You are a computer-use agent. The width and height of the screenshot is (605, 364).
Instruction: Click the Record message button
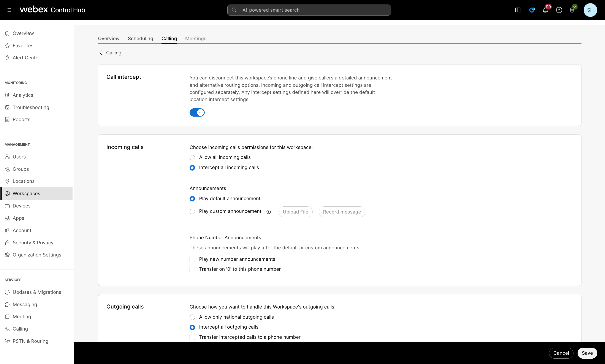(x=342, y=212)
